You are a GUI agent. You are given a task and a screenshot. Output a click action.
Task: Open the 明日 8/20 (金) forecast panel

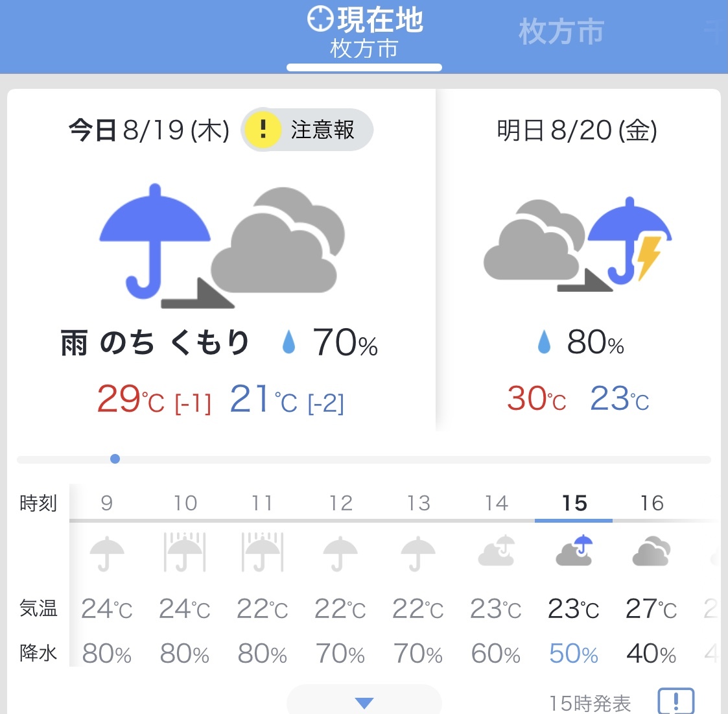578,130
